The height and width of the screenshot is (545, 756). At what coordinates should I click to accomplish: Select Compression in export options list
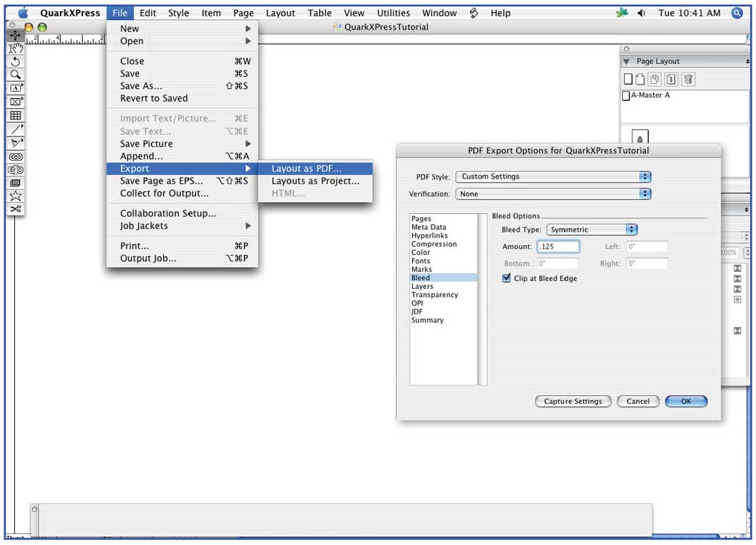pos(443,244)
